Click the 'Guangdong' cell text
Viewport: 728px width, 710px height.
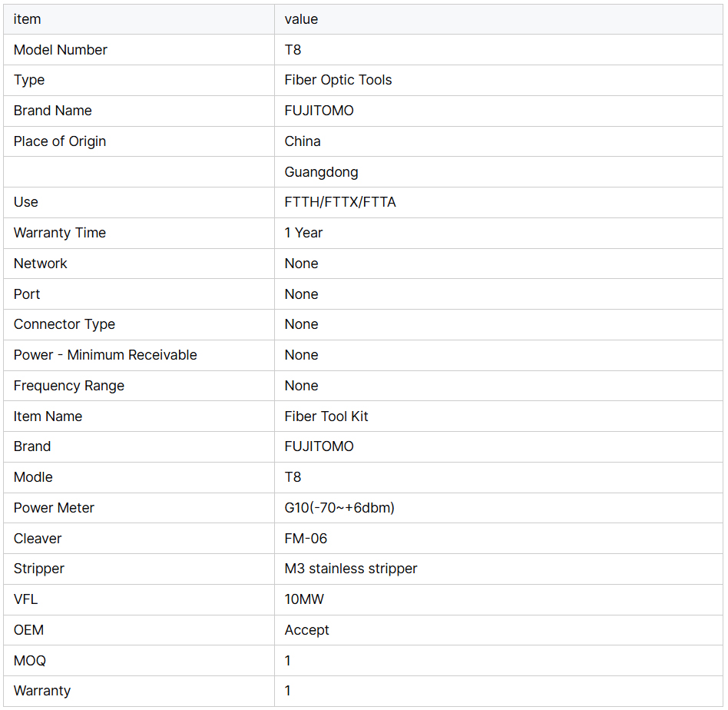pos(321,172)
